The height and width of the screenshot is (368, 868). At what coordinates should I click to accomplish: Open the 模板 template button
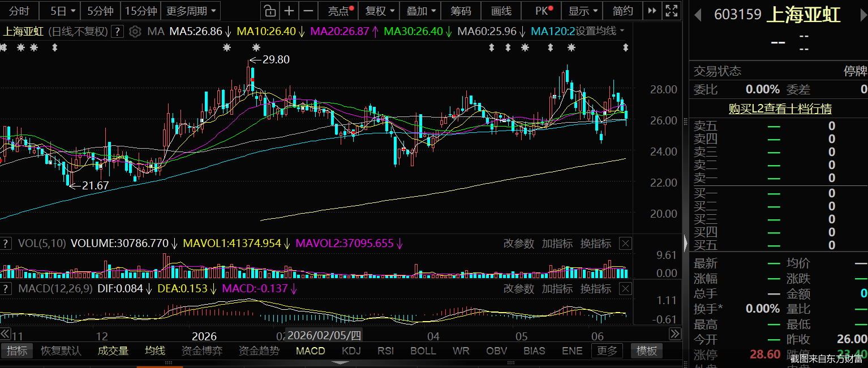click(x=646, y=351)
